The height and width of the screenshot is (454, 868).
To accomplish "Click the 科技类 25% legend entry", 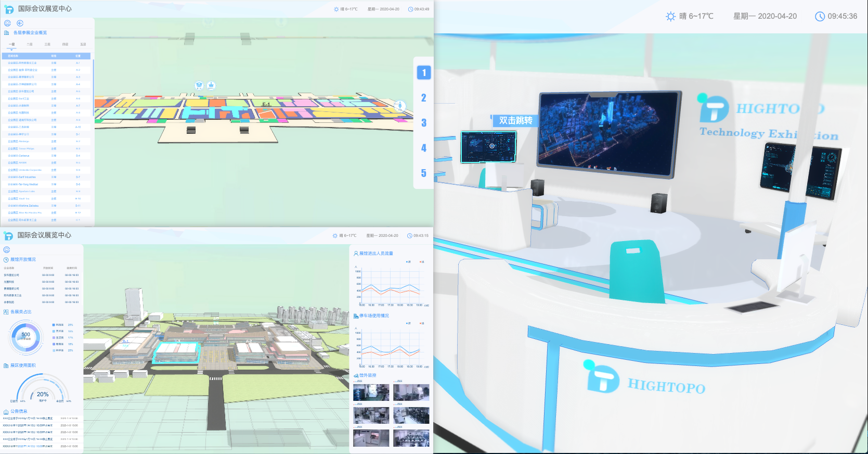I will pos(63,325).
